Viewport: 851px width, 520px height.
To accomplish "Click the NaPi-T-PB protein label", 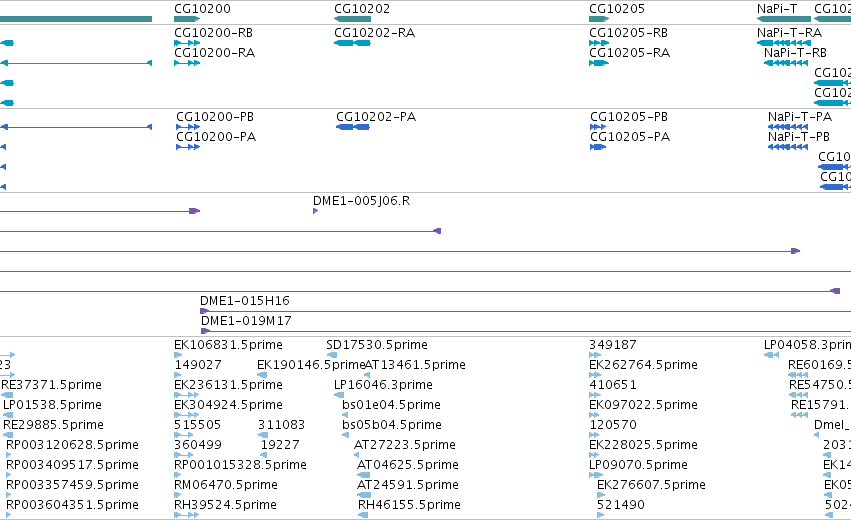I will pyautogui.click(x=798, y=137).
